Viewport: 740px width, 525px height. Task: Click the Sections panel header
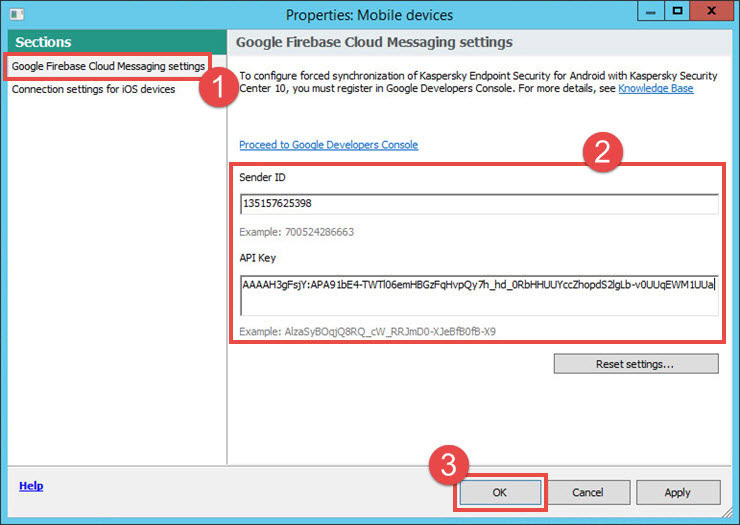117,42
